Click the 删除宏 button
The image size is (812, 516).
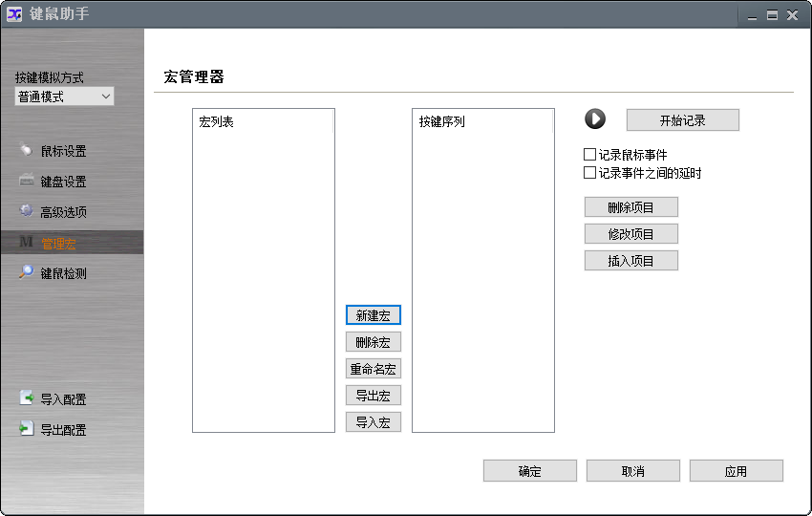pos(373,342)
